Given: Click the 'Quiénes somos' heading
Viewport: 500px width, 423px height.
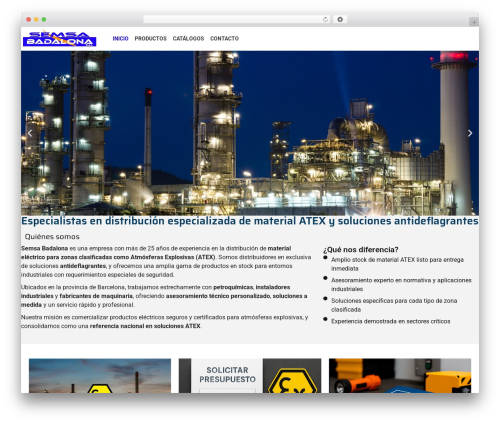Looking at the screenshot, I should (52, 237).
